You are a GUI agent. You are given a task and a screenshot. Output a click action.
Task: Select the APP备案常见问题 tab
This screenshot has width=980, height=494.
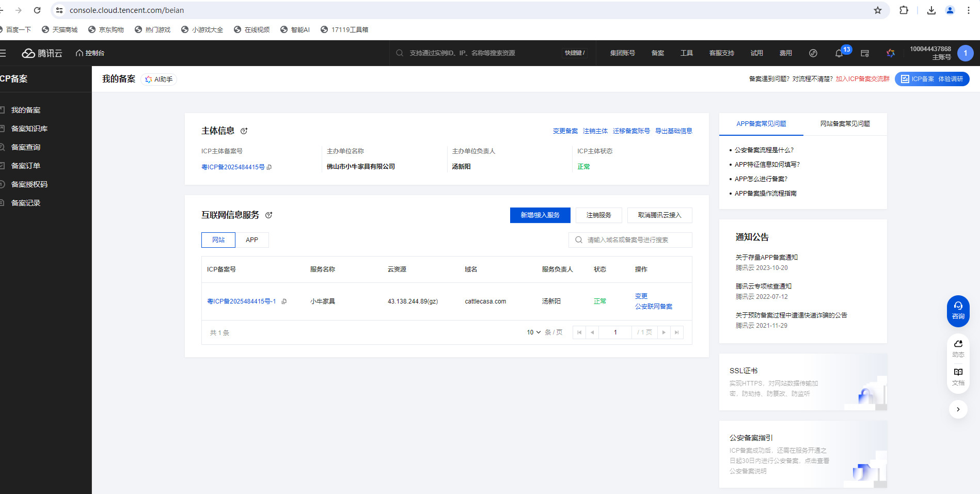(x=761, y=124)
